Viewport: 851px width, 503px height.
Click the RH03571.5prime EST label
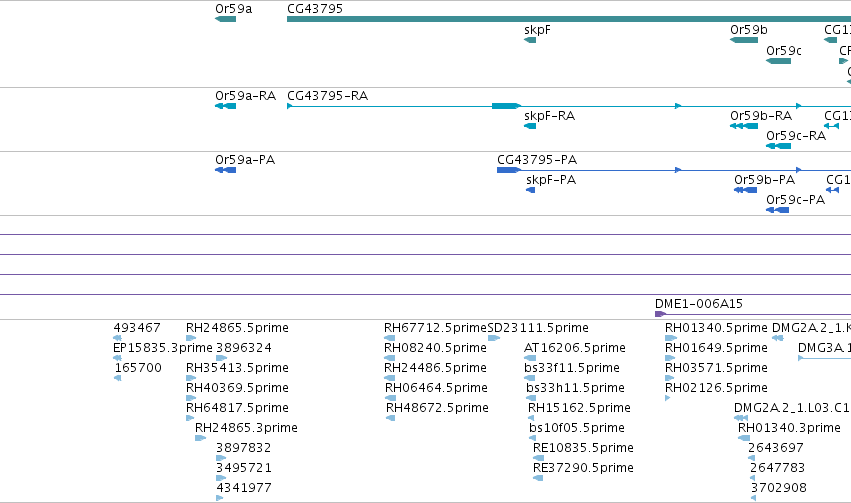716,368
